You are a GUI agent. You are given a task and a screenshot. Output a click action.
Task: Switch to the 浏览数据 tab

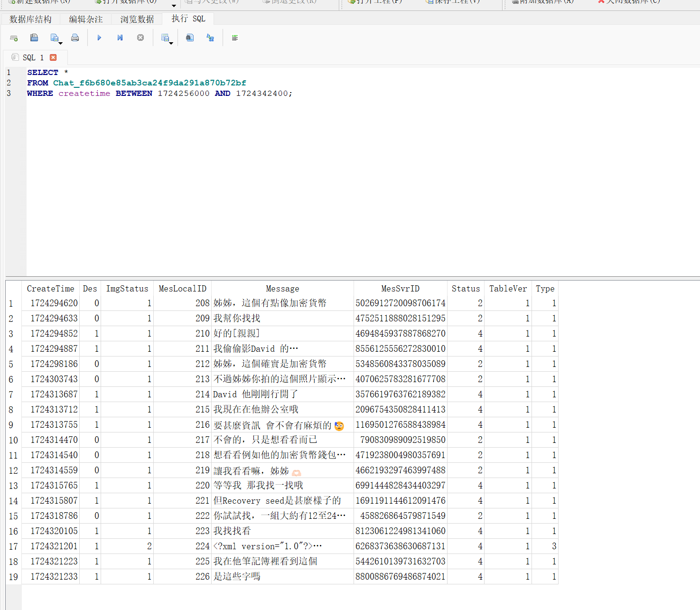coord(137,19)
